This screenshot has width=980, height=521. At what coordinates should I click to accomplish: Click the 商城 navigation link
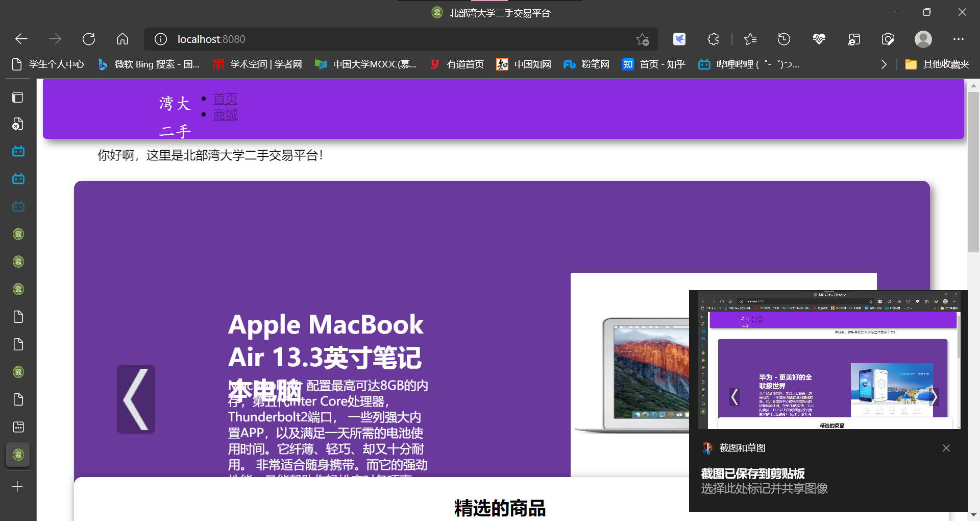(x=225, y=114)
